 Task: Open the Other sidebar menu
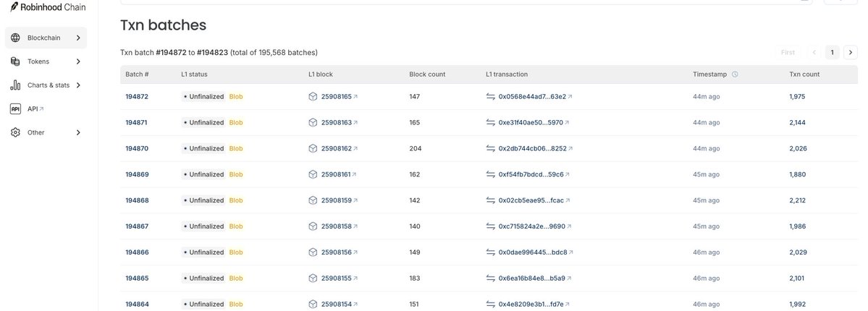[x=46, y=132]
